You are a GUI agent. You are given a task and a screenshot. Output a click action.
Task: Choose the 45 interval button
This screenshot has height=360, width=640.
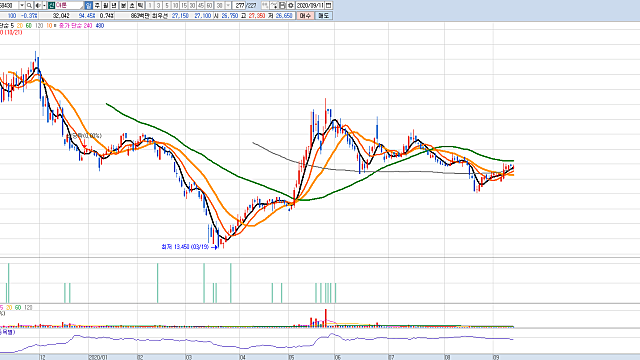coord(201,5)
